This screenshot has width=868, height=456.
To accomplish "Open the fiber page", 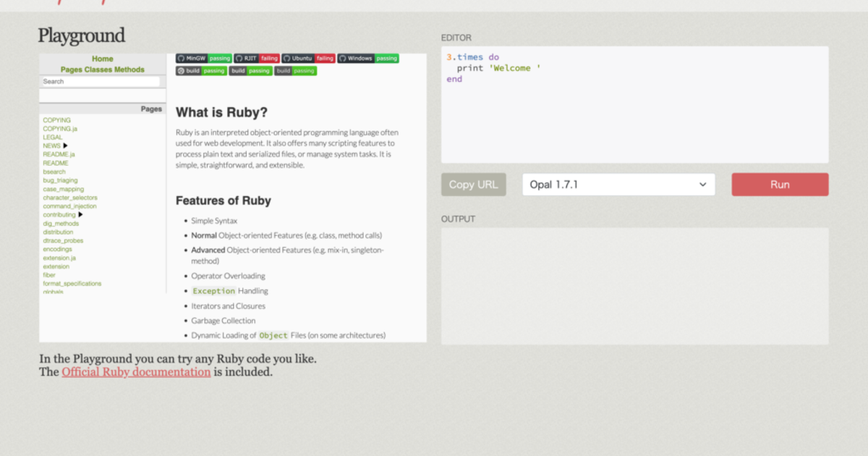I will [x=49, y=275].
